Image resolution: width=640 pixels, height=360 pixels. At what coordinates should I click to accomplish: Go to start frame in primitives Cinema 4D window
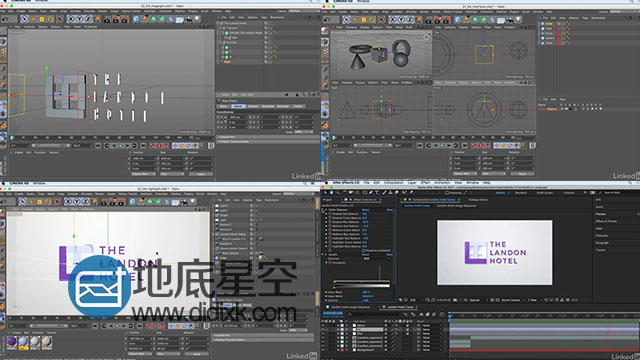point(419,146)
